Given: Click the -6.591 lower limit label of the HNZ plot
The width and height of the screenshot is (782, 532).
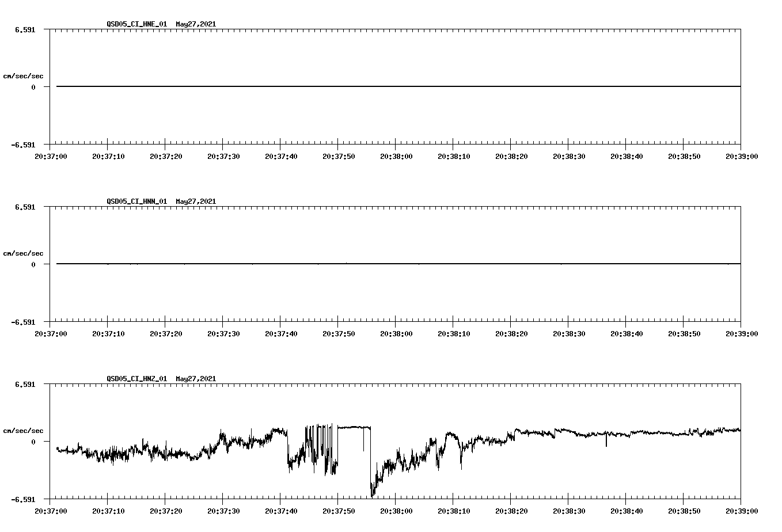Looking at the screenshot, I should point(23,500).
